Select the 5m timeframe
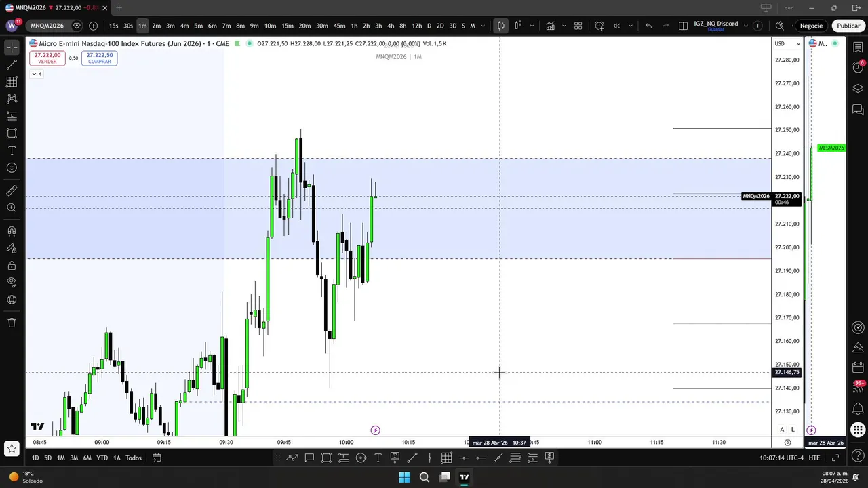Screen dimensions: 868x488 198,26
